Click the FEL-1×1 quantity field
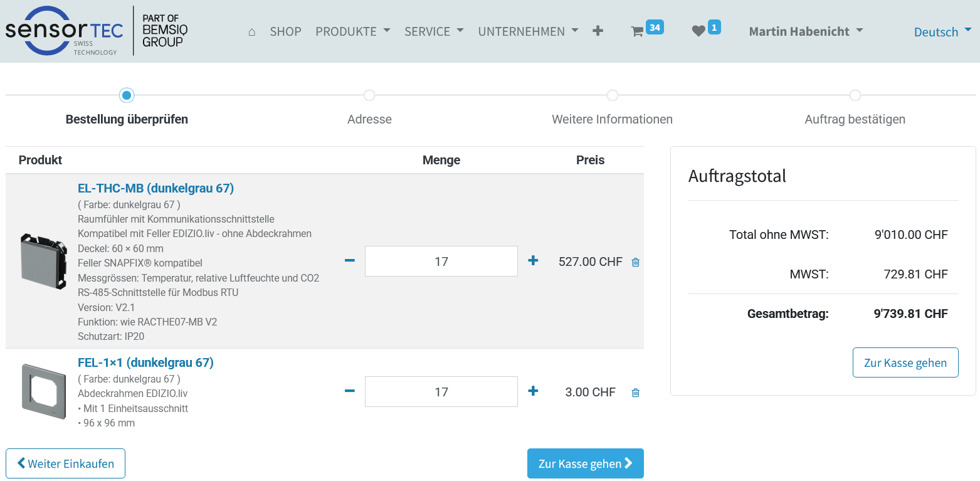 [x=441, y=391]
